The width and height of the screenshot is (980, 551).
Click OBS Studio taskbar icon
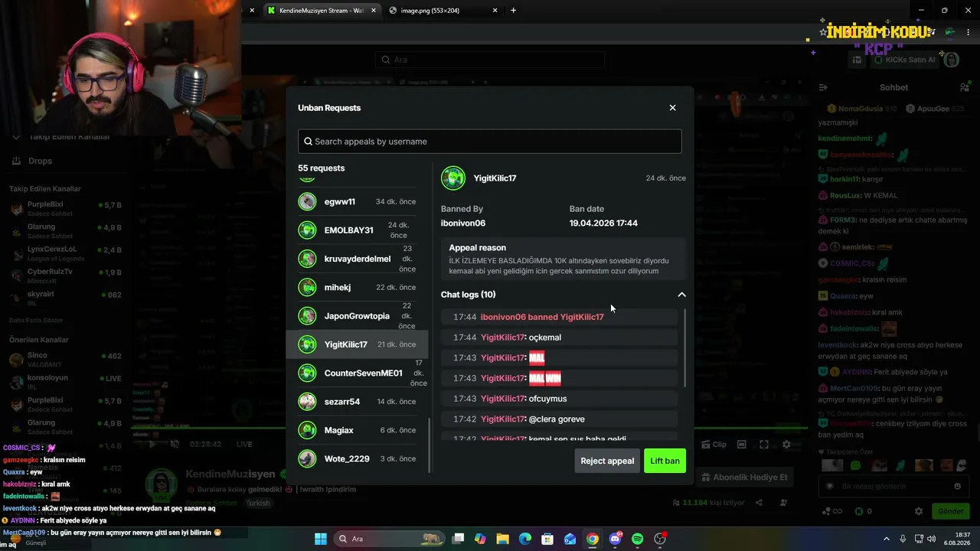pyautogui.click(x=660, y=539)
